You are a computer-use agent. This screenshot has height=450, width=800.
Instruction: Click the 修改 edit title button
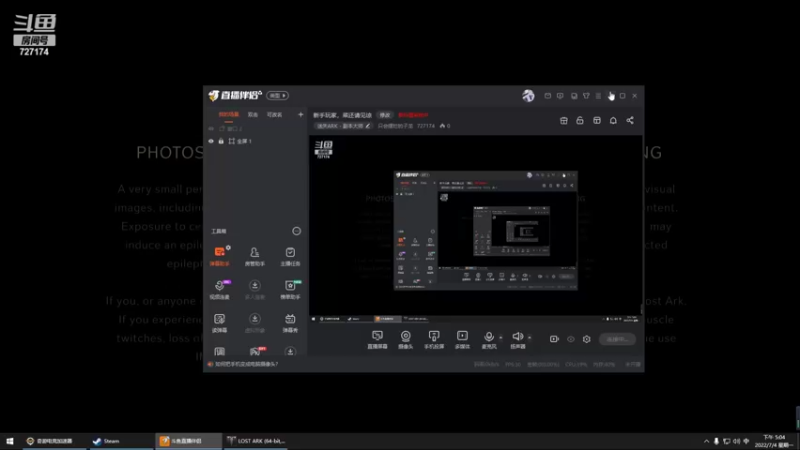tap(385, 115)
